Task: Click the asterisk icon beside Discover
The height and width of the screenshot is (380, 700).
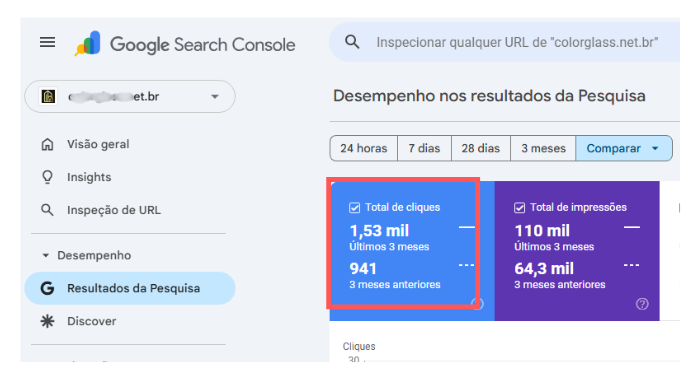Action: (x=47, y=321)
